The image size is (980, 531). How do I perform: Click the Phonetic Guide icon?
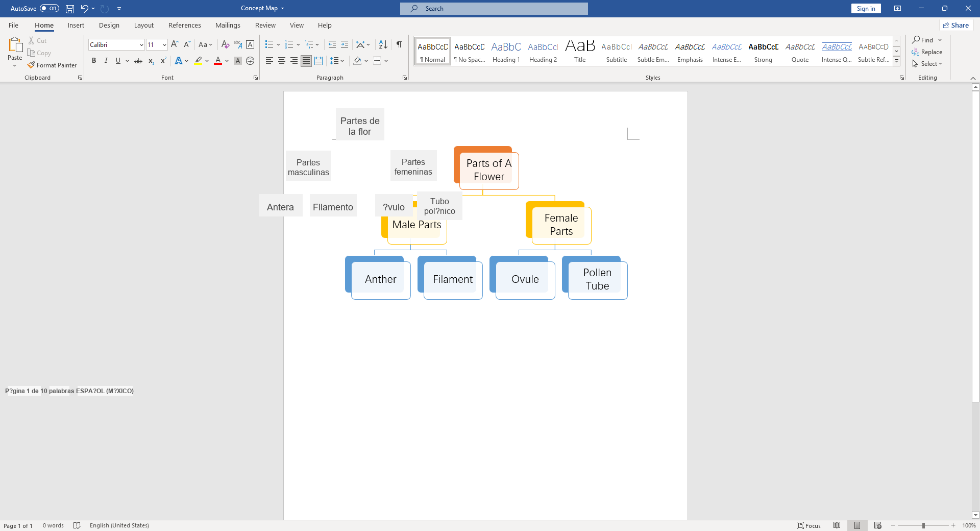[238, 45]
